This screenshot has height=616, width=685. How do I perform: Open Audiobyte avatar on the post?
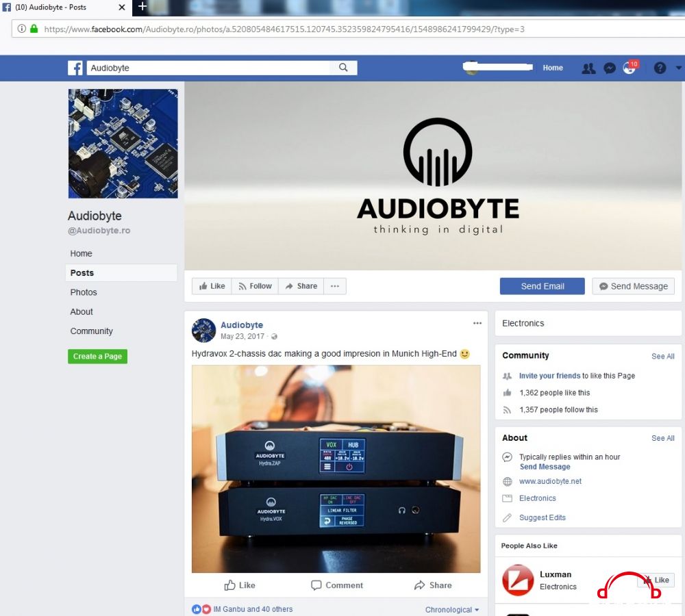click(203, 331)
